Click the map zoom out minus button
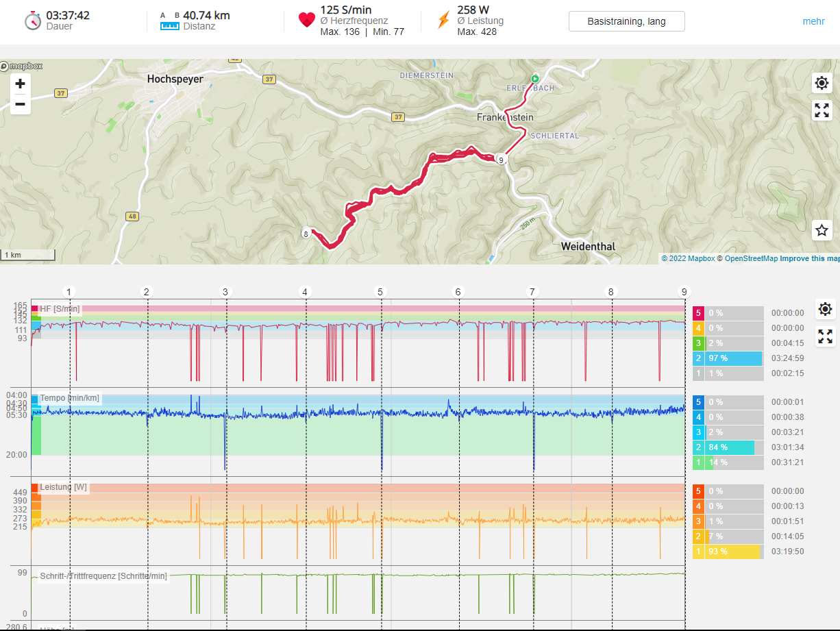This screenshot has height=631, width=840. (21, 104)
